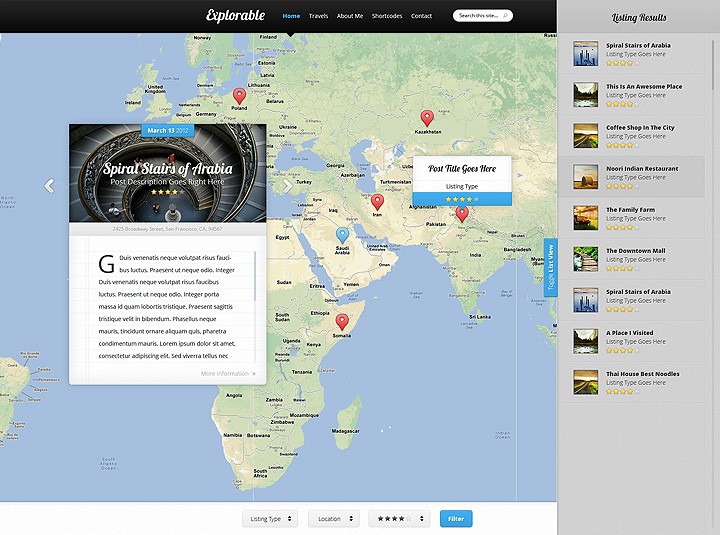Click stars under The Downtown Mall
This screenshot has height=535, width=720.
tap(623, 268)
